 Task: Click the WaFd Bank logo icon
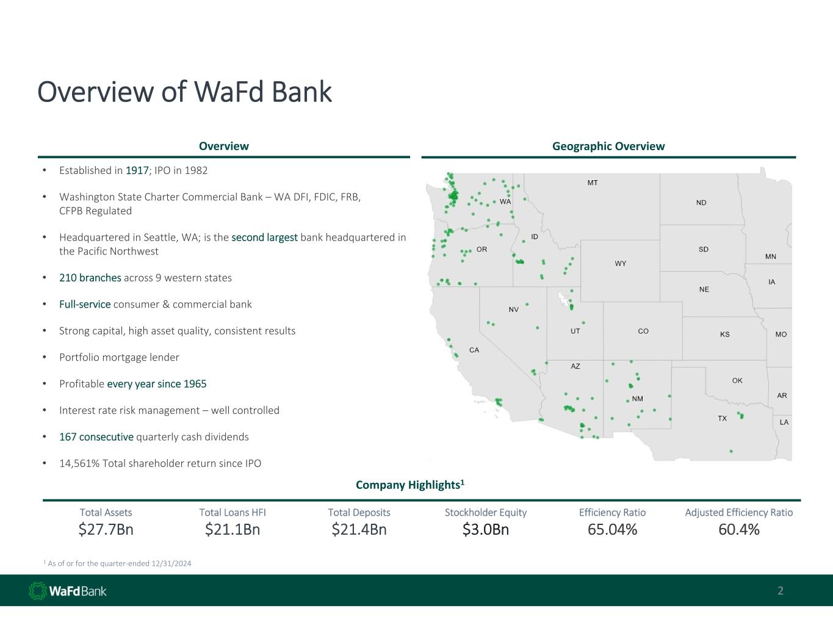click(x=38, y=591)
